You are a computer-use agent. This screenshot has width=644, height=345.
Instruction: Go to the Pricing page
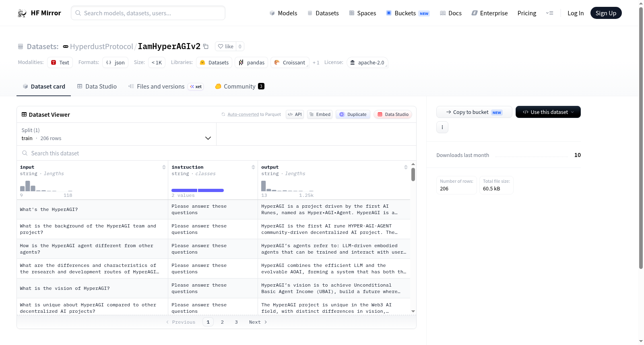pyautogui.click(x=527, y=13)
